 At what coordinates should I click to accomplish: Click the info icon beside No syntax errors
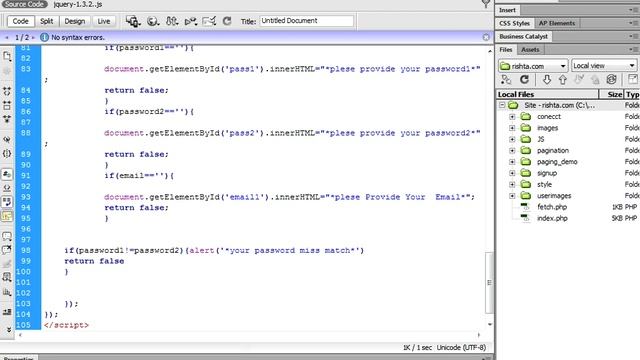click(44, 37)
